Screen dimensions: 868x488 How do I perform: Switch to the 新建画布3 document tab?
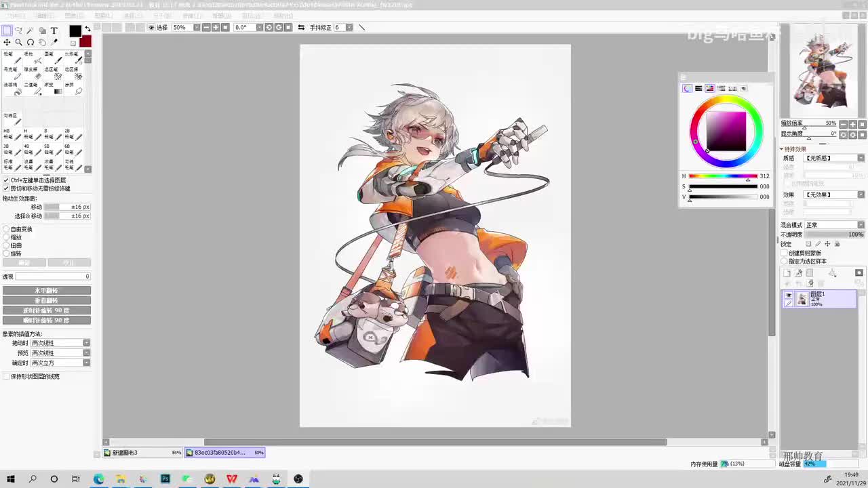pyautogui.click(x=143, y=453)
